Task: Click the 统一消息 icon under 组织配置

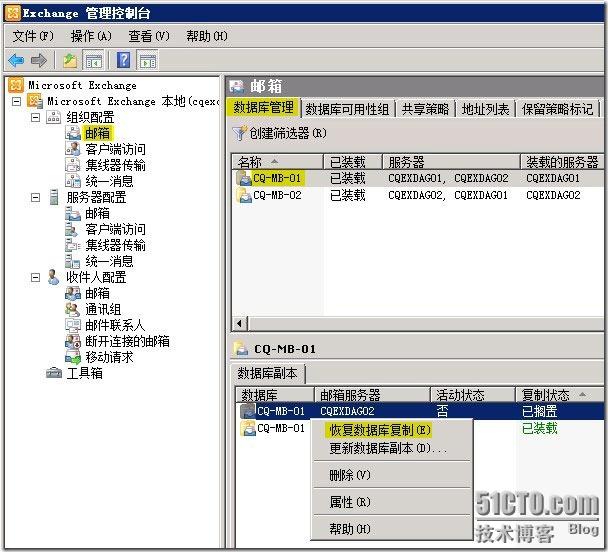Action: 73,181
